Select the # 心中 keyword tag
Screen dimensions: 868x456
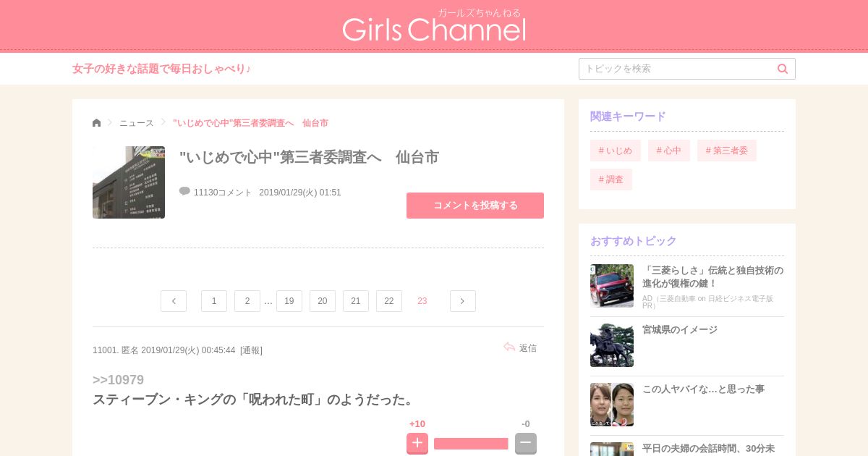click(x=669, y=151)
